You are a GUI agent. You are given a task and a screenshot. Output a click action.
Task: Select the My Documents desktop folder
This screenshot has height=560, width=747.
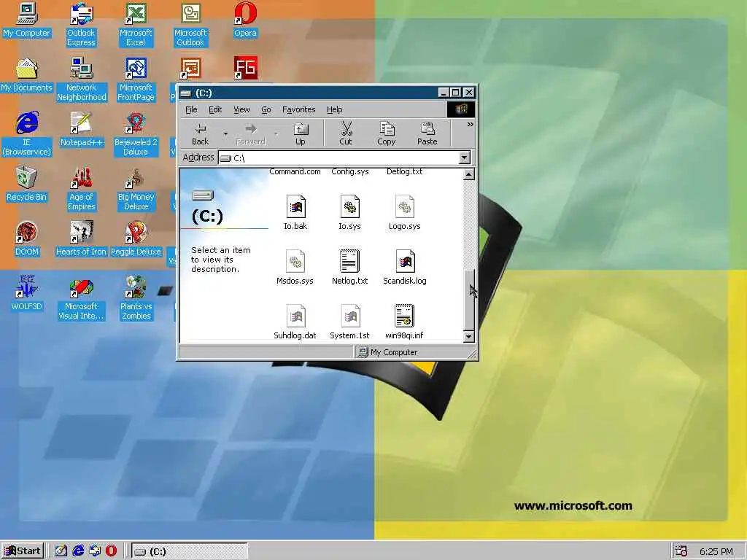tap(27, 75)
